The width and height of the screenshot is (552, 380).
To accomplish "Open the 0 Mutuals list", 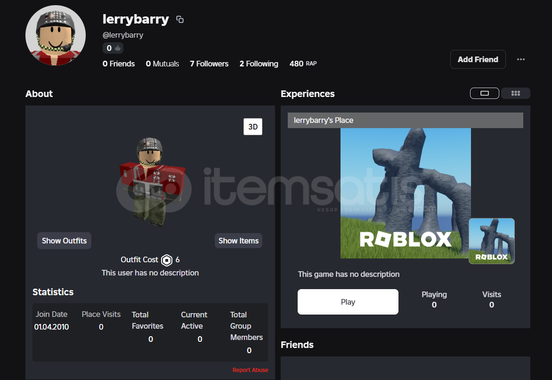I will click(162, 64).
